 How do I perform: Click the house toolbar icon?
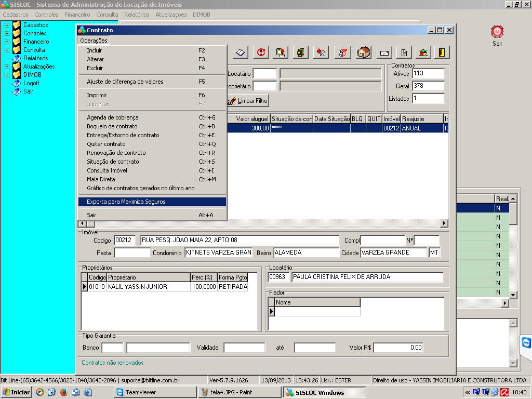(x=363, y=52)
